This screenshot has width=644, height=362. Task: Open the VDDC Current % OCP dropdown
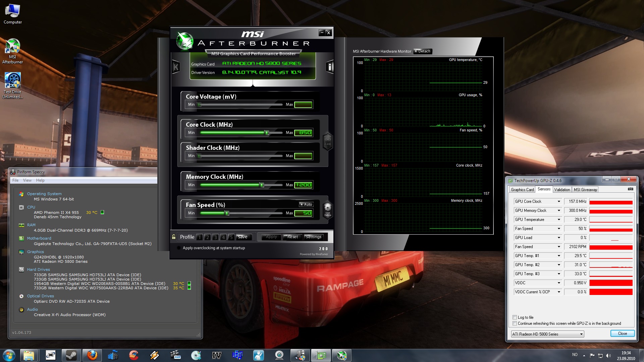[x=559, y=292]
